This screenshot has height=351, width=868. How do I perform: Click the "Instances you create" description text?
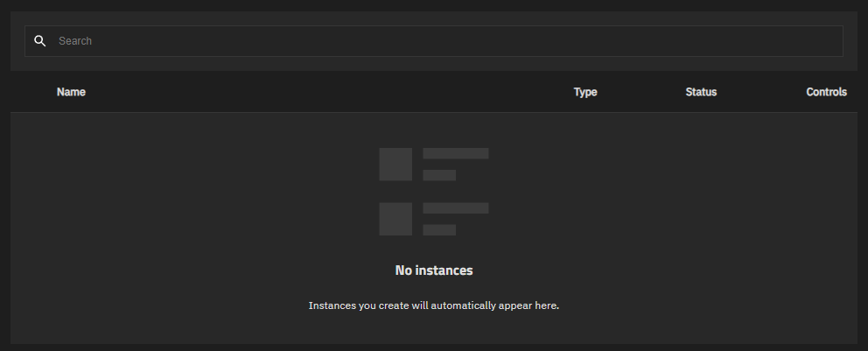coord(434,305)
